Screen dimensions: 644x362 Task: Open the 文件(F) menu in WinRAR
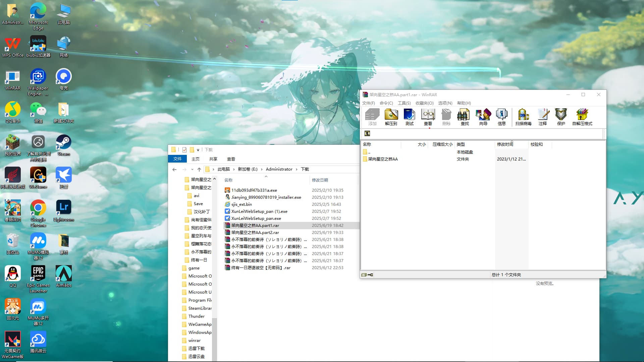(368, 103)
